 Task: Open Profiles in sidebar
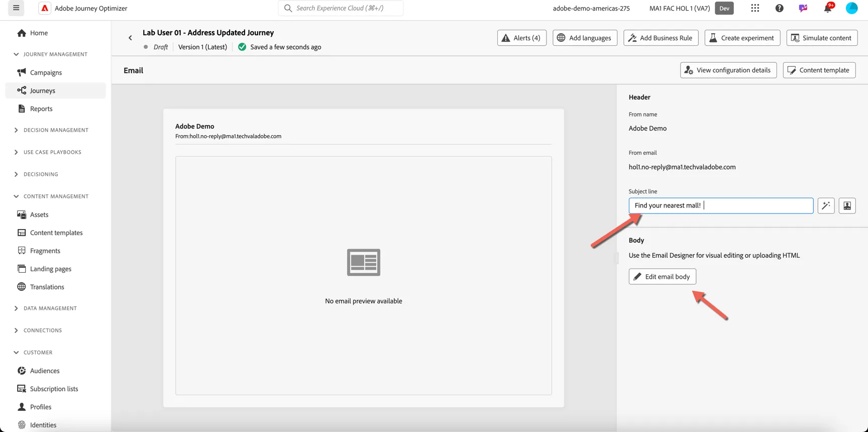tap(55, 407)
